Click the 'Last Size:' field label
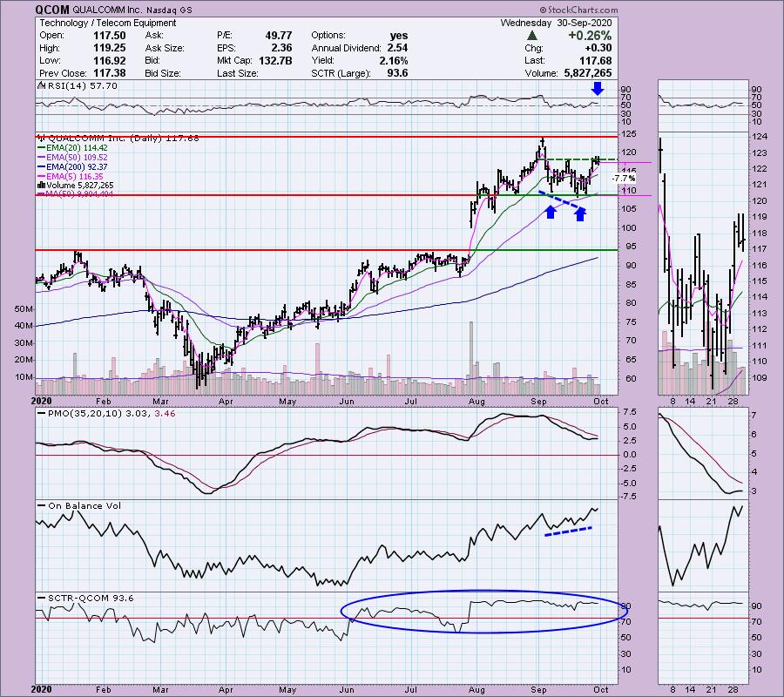Screen dimensions: 784x697 pos(238,73)
